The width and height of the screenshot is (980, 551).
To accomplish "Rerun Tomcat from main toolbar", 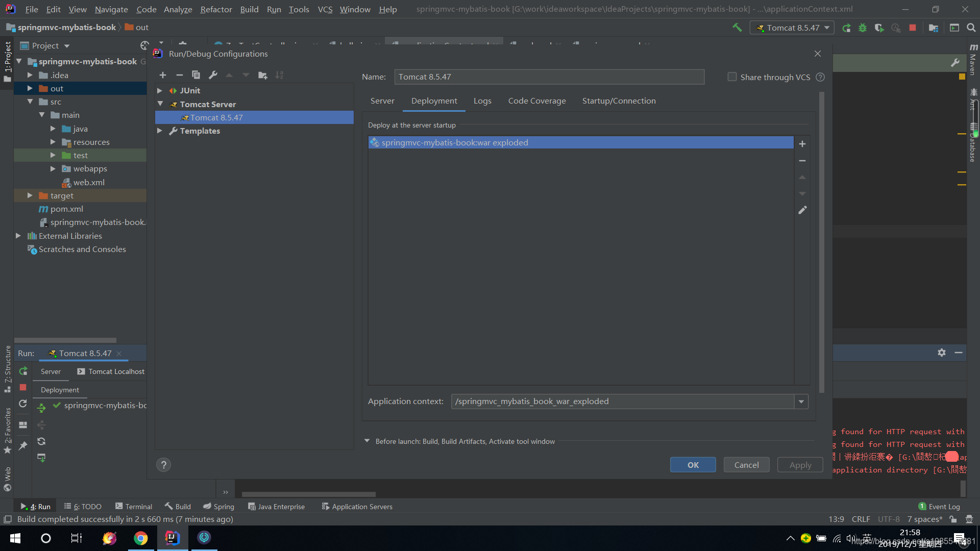I will point(846,28).
